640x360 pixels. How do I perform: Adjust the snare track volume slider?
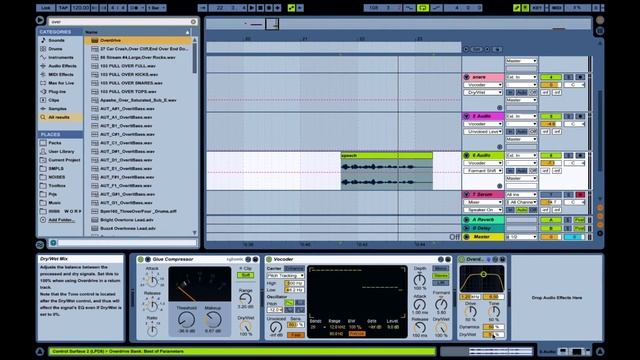551,85
